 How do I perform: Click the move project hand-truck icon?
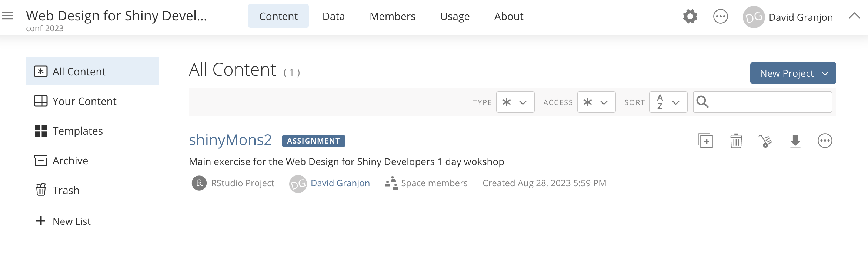[765, 141]
